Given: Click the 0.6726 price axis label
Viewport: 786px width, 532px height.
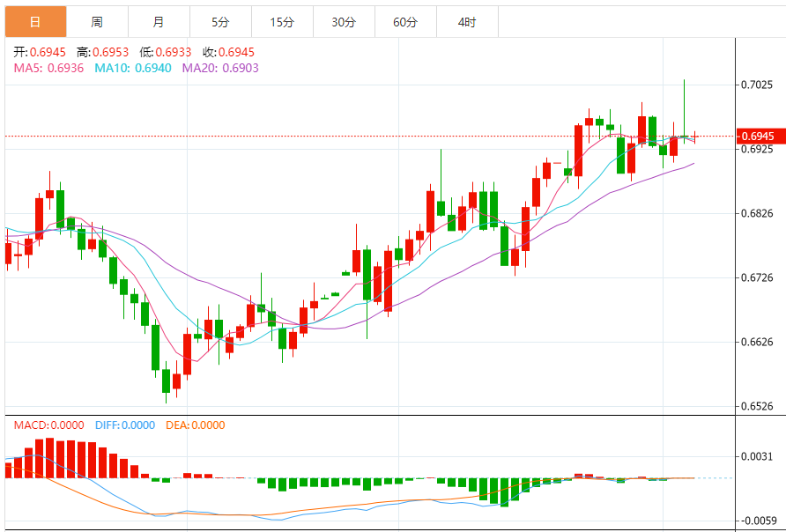Looking at the screenshot, I should [757, 277].
